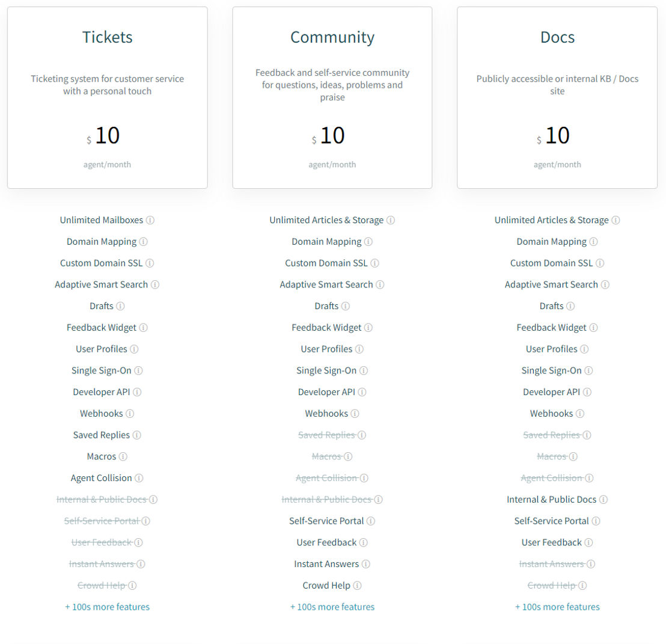Screen dimensions: 666x644
Task: Click info icon beside Docs Webhooks
Action: 580,413
